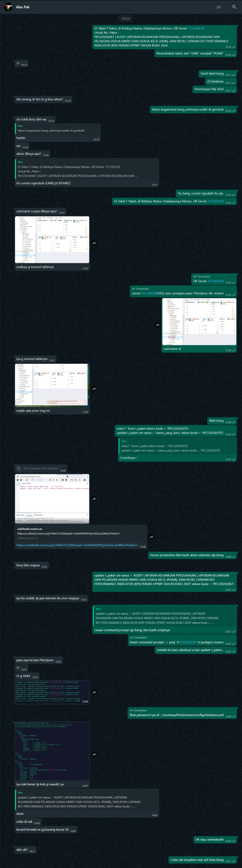
Task: Open the IP link in the 13:32 'Di Tabel T Paket' message
Action: tap(216, 201)
